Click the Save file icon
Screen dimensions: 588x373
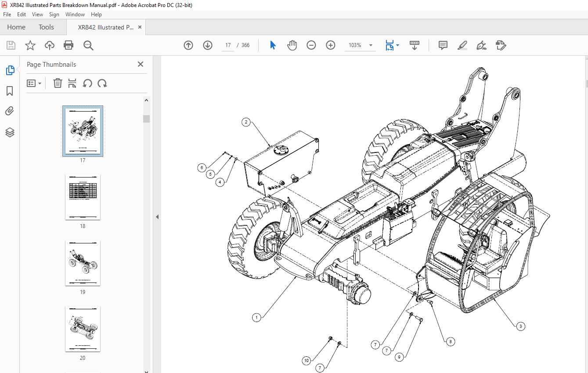click(11, 45)
